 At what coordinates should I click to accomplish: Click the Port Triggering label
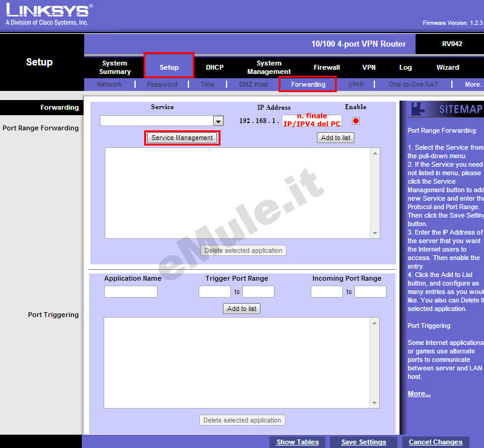point(53,315)
